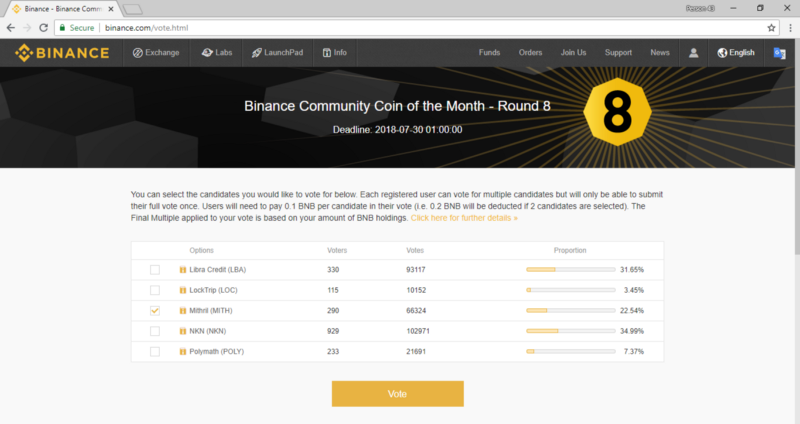The image size is (800, 424).
Task: Click the Mithril coin icon
Action: [x=183, y=310]
